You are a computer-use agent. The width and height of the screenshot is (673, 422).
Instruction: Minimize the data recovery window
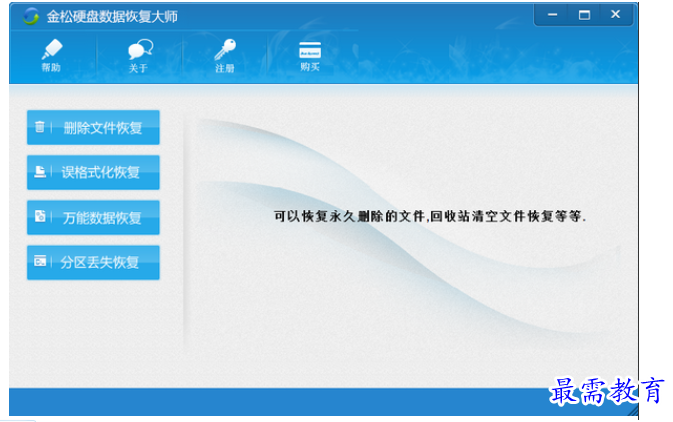tap(552, 15)
